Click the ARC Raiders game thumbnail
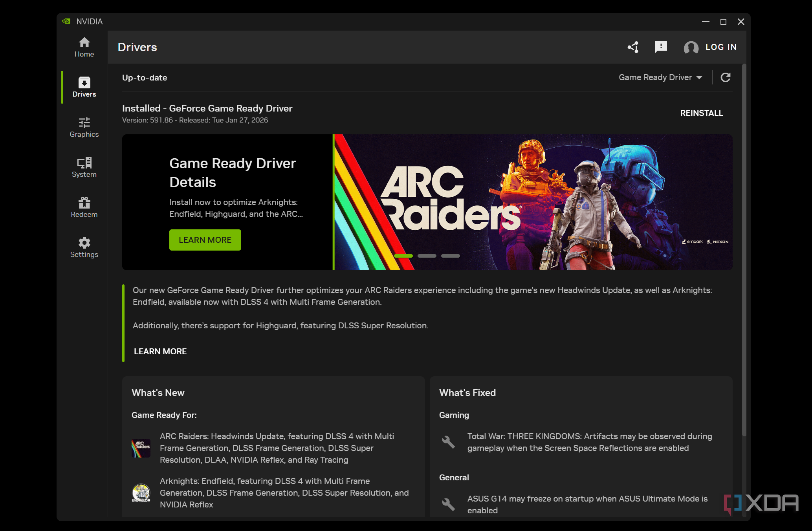This screenshot has width=812, height=531. [141, 448]
